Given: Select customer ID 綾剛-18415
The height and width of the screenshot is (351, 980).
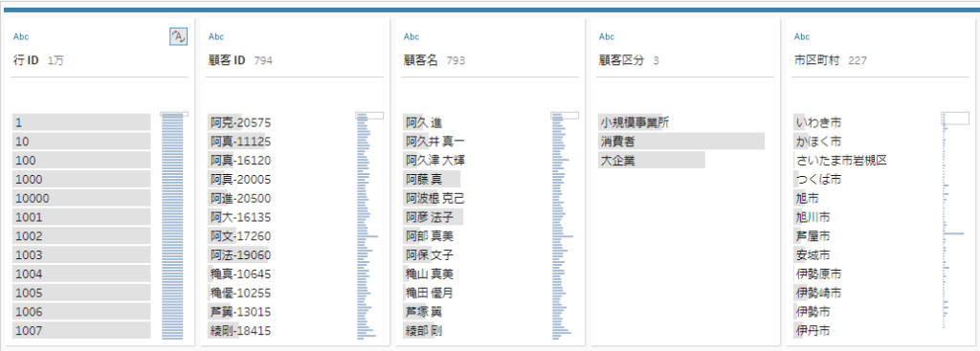Looking at the screenshot, I should pos(240,330).
